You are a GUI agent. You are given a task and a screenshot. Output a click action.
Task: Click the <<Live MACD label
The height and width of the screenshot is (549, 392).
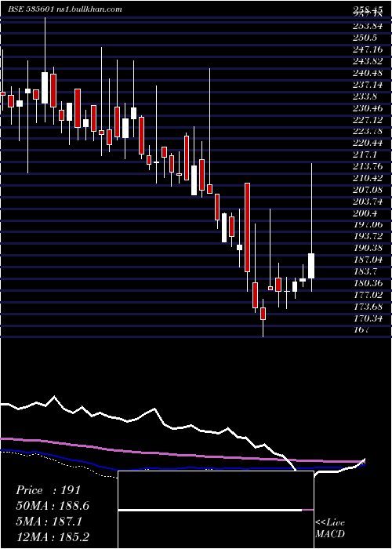pos(330,528)
